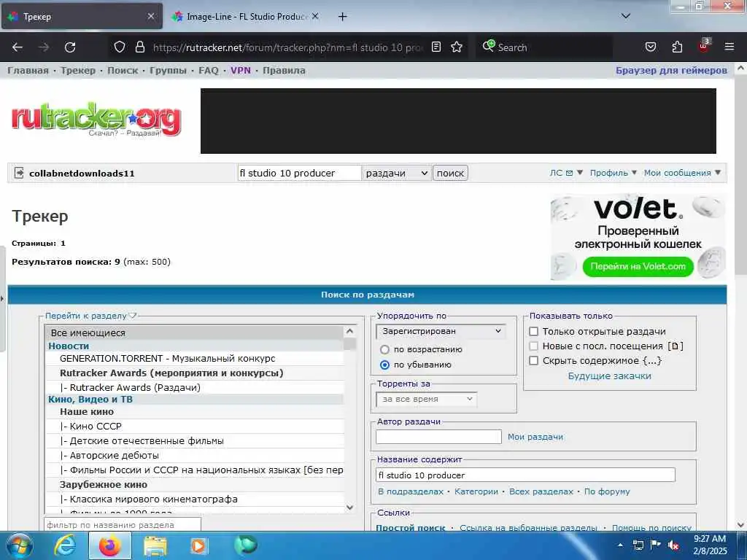The width and height of the screenshot is (747, 560).
Task: Click the new-posts document icon after посещения
Action: [675, 346]
